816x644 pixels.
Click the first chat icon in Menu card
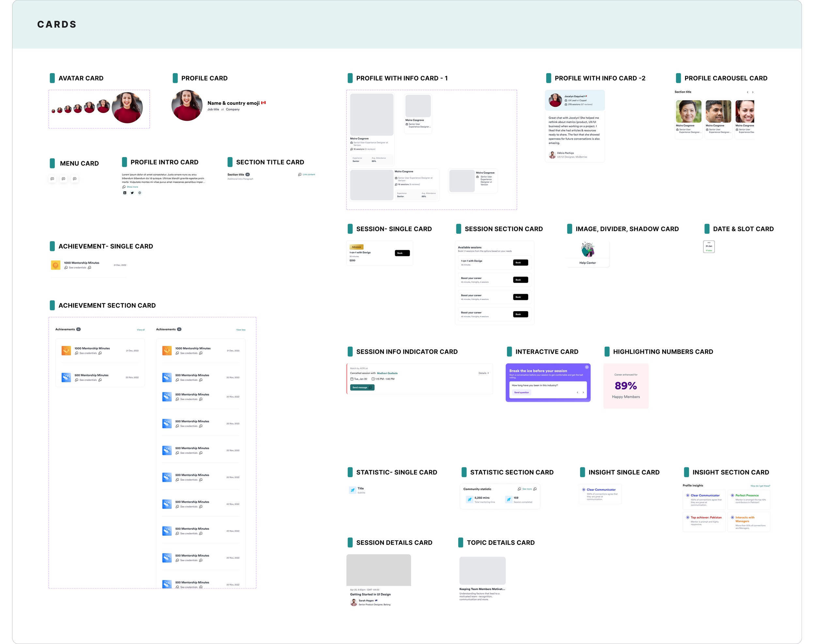(x=53, y=179)
